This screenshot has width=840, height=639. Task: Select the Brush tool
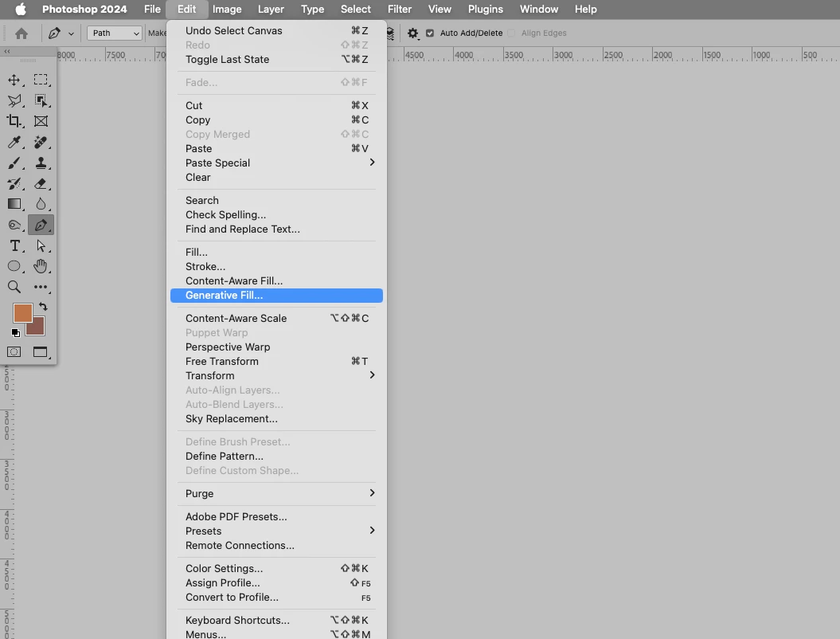click(14, 163)
